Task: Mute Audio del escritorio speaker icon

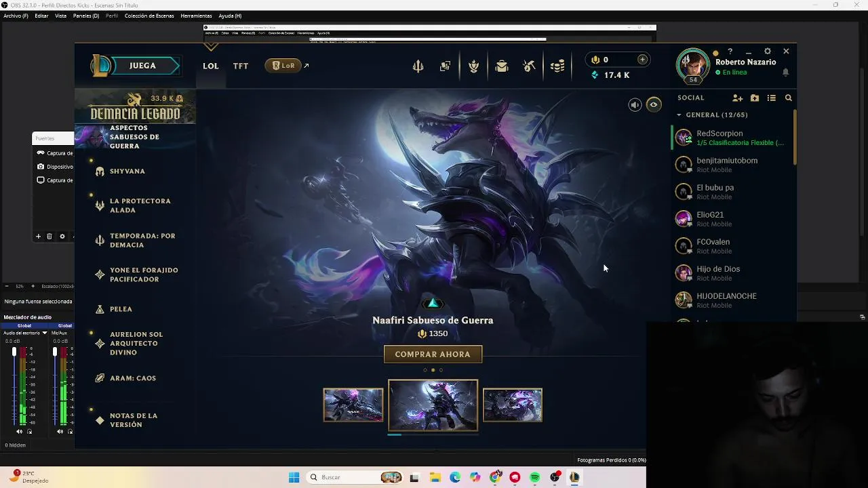Action: pyautogui.click(x=19, y=432)
